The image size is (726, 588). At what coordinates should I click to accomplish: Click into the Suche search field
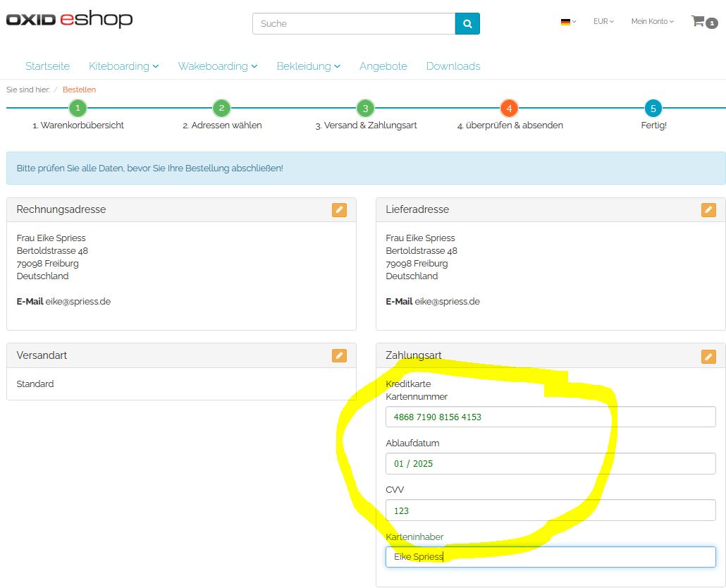353,23
